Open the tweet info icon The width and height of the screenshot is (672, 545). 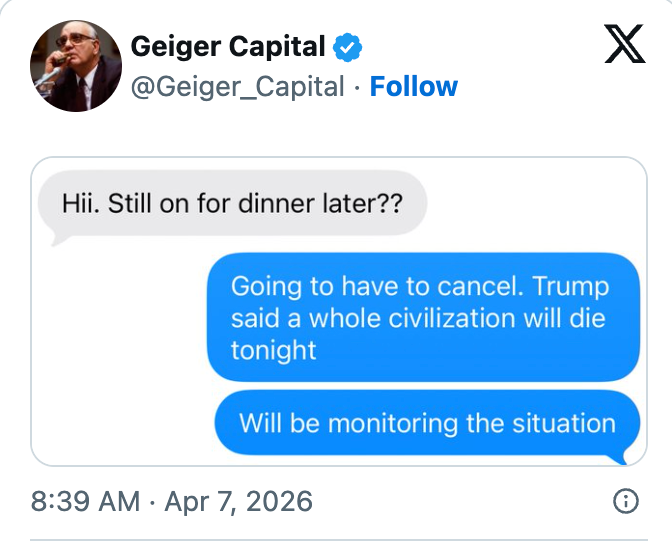(625, 501)
